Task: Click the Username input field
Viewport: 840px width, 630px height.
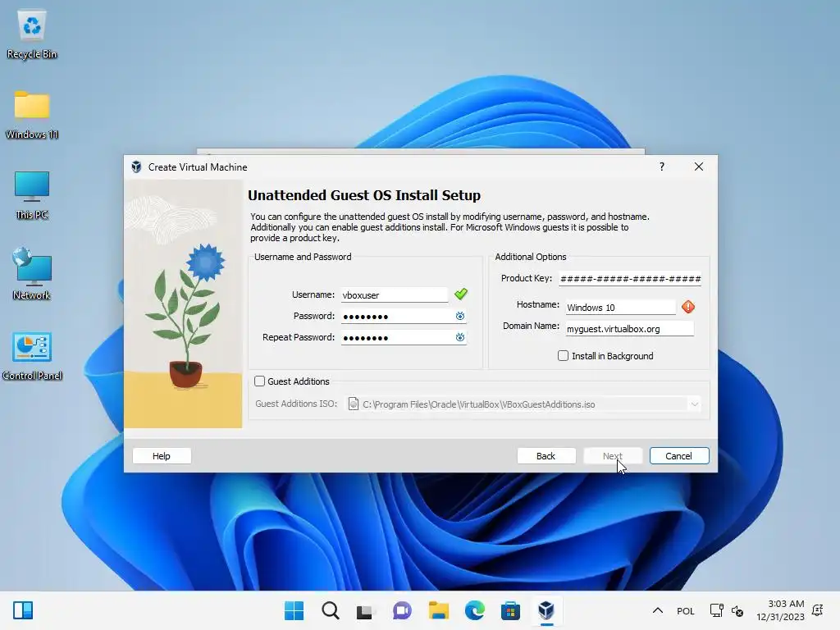Action: click(395, 294)
